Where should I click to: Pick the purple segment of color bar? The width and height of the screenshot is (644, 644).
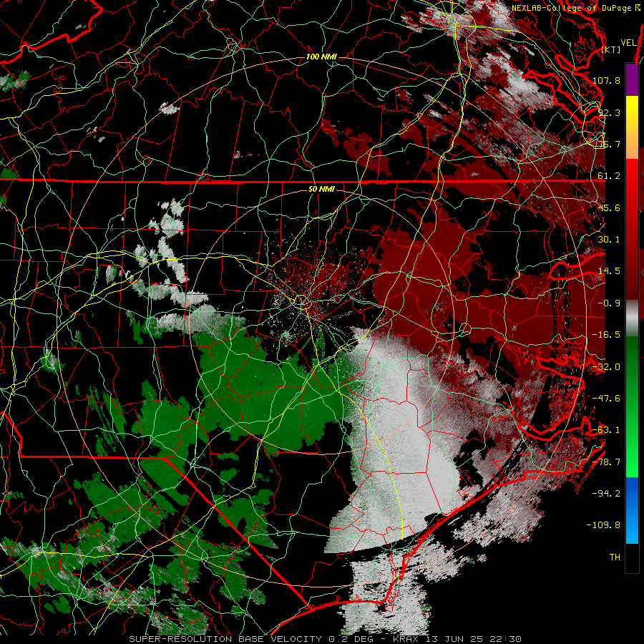click(633, 80)
